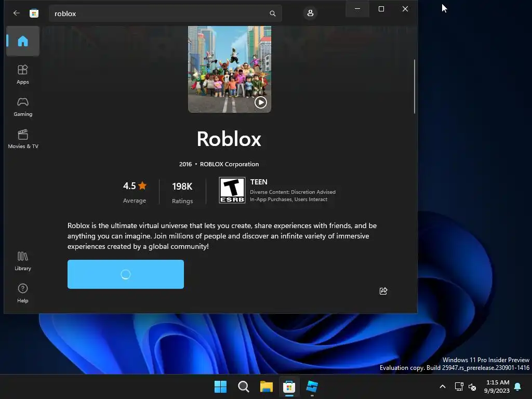Open the Library in sidebar

23,261
